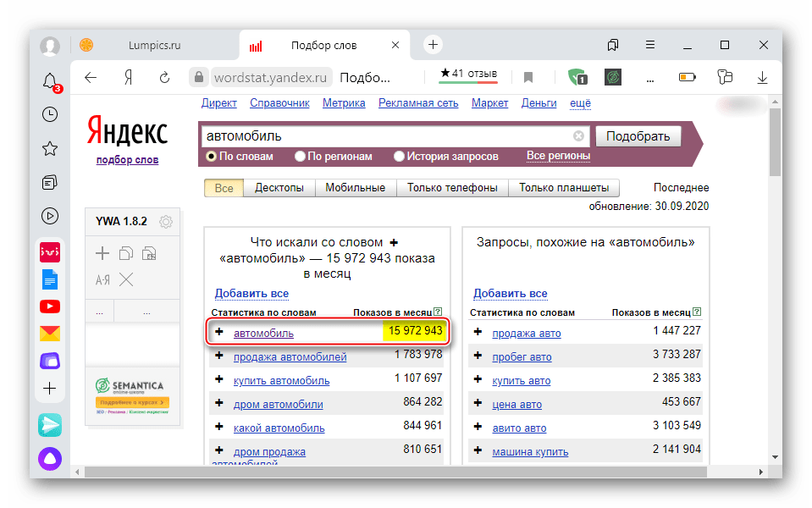Select the Мобильные tab
The width and height of the screenshot is (812, 508).
[x=356, y=188]
